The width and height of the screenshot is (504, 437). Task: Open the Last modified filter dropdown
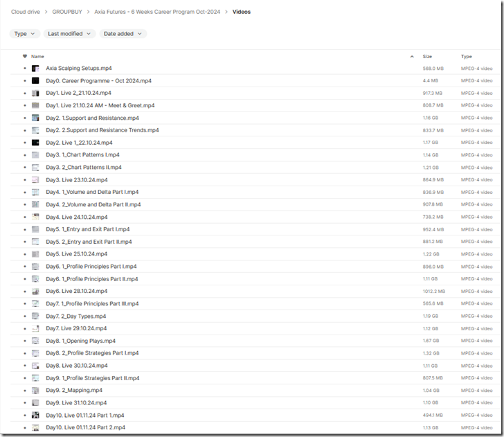pyautogui.click(x=69, y=34)
